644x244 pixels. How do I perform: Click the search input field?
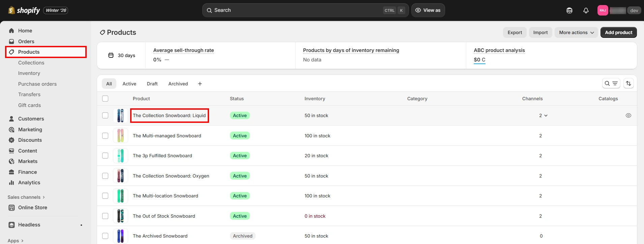(305, 10)
